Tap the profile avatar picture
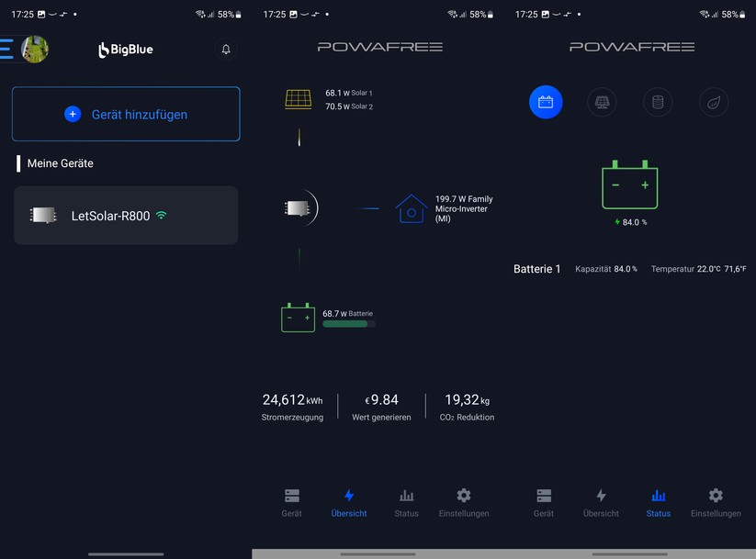756x559 pixels. [35, 49]
